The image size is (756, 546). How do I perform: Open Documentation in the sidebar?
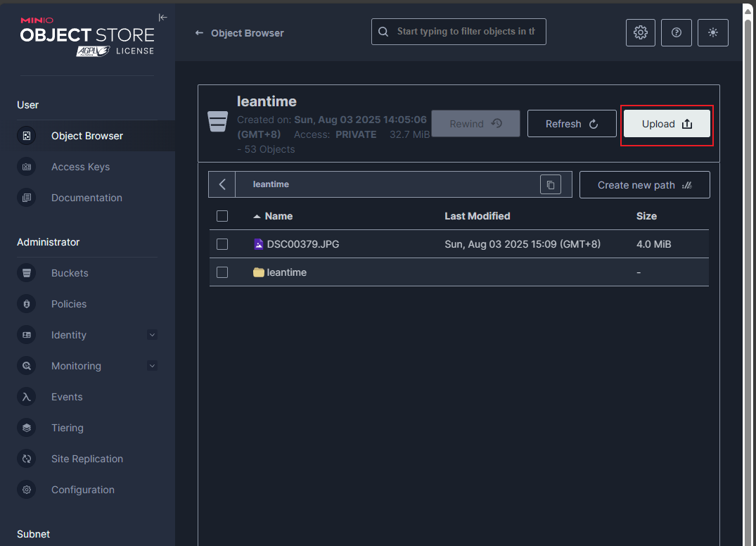(x=87, y=198)
